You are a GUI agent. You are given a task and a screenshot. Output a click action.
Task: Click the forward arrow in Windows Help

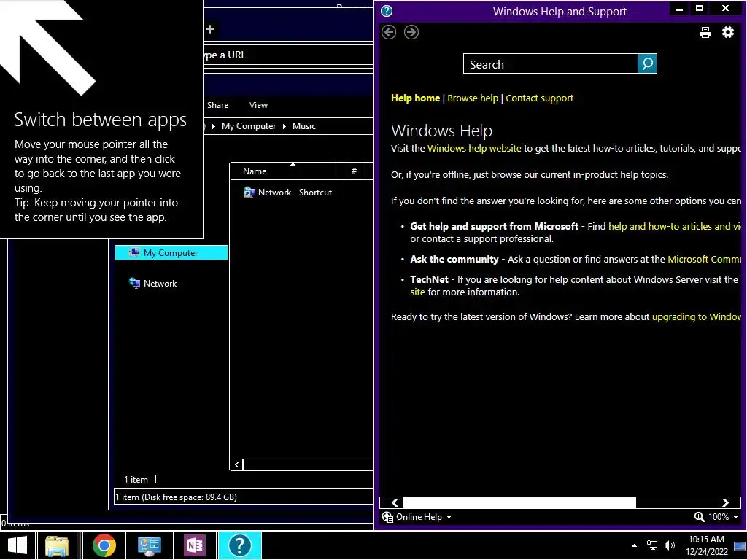tap(411, 32)
